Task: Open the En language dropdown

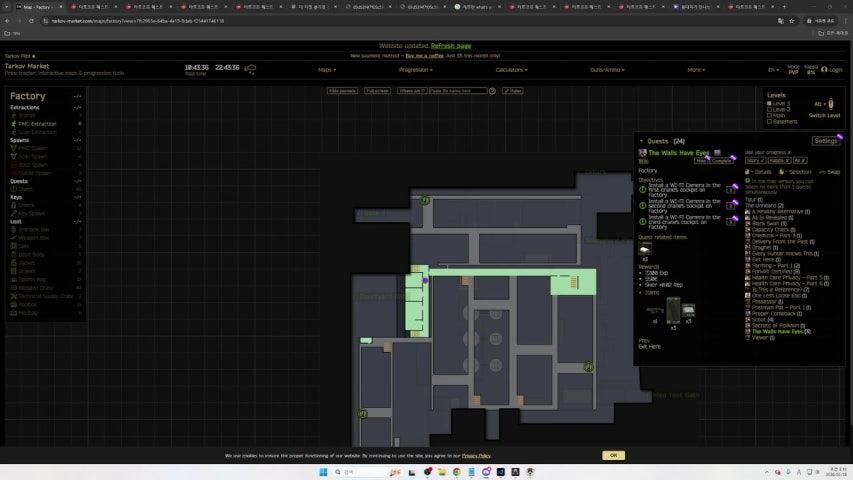Action: 773,70
